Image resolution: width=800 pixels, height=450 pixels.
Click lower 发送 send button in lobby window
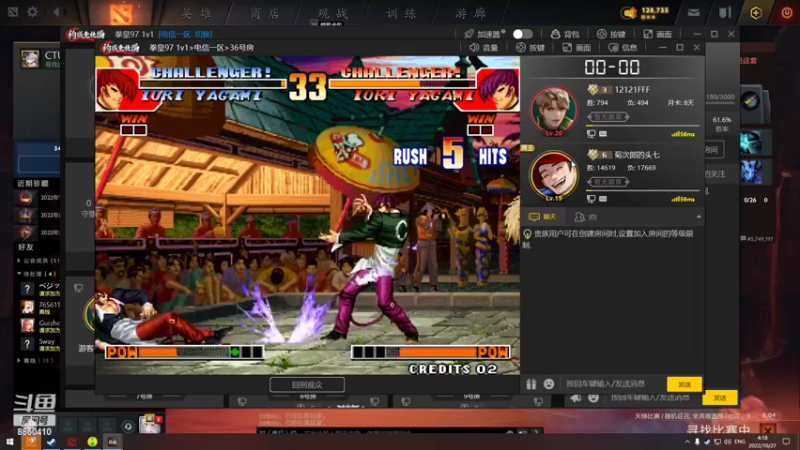(719, 397)
